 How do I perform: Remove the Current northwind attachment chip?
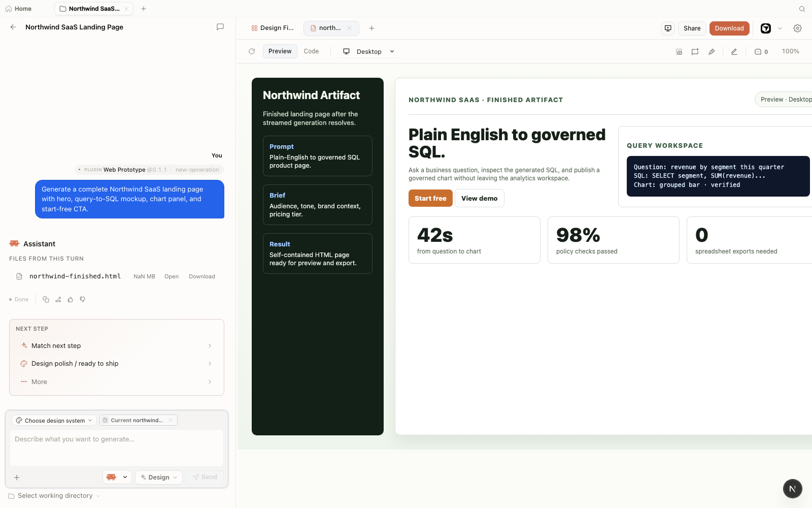coord(171,420)
